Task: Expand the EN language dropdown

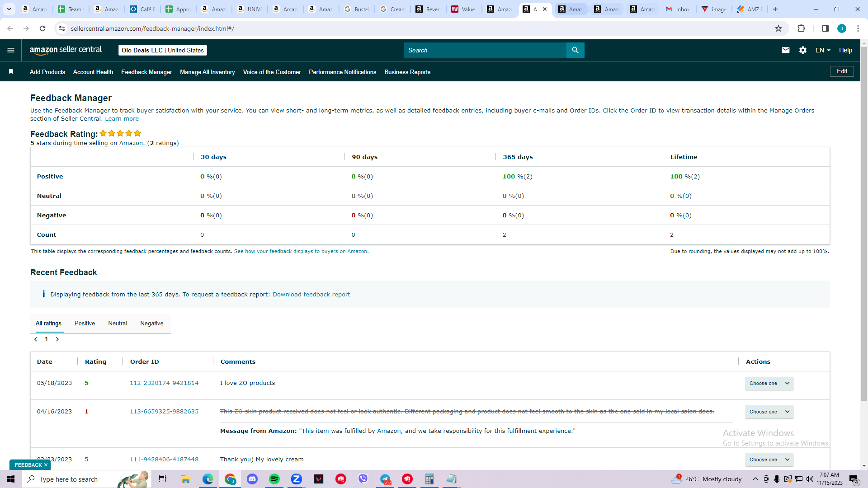Action: 823,50
